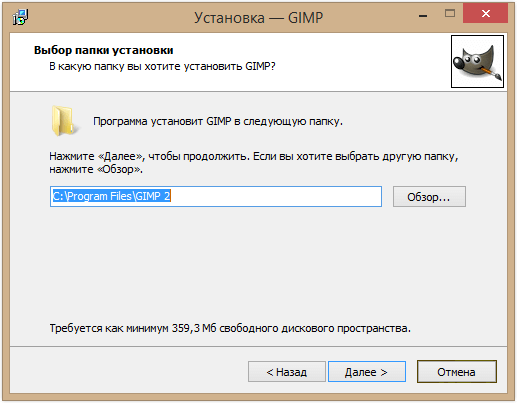Image resolution: width=517 pixels, height=403 pixels.
Task: Go back with the < Назад button
Action: [287, 372]
